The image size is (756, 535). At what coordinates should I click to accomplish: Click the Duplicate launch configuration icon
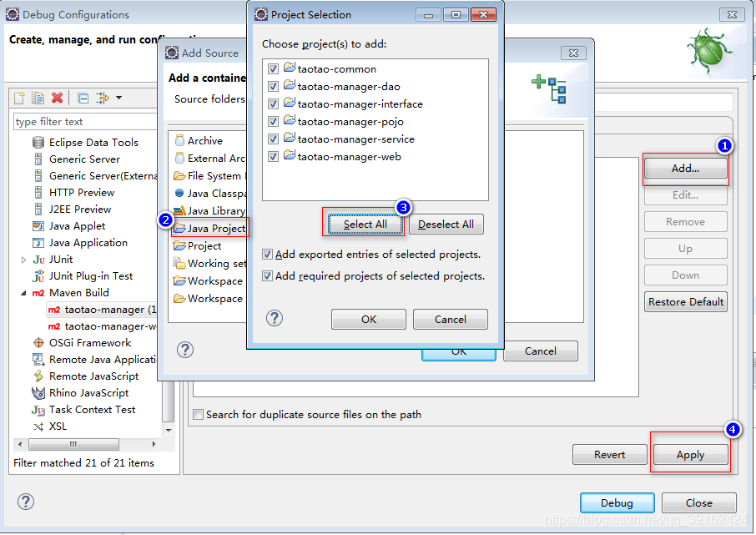[x=38, y=98]
